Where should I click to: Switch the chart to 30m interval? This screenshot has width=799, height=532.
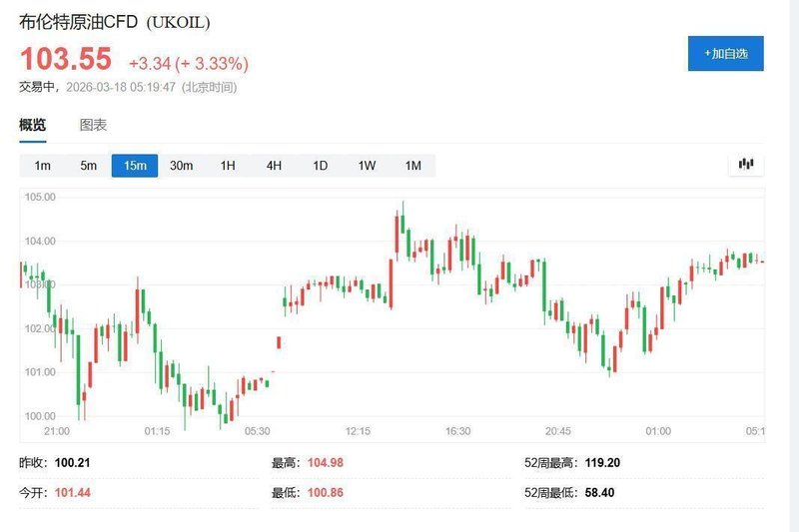coord(181,166)
